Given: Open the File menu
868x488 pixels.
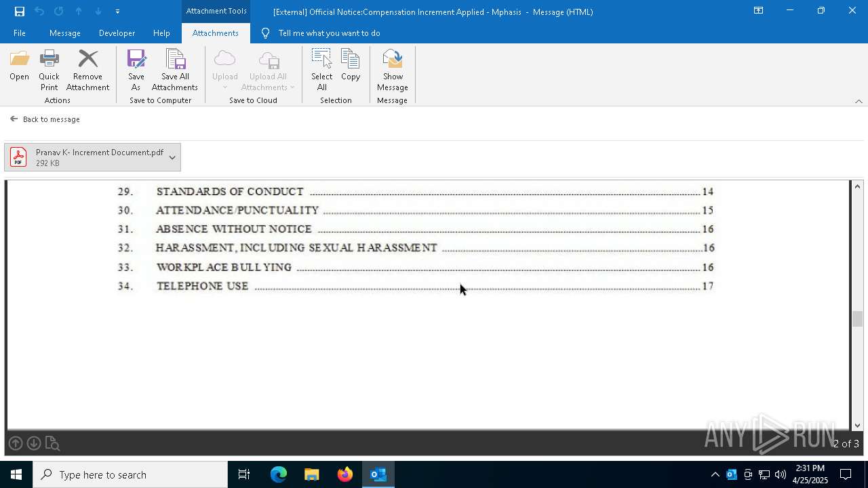Looking at the screenshot, I should point(20,33).
